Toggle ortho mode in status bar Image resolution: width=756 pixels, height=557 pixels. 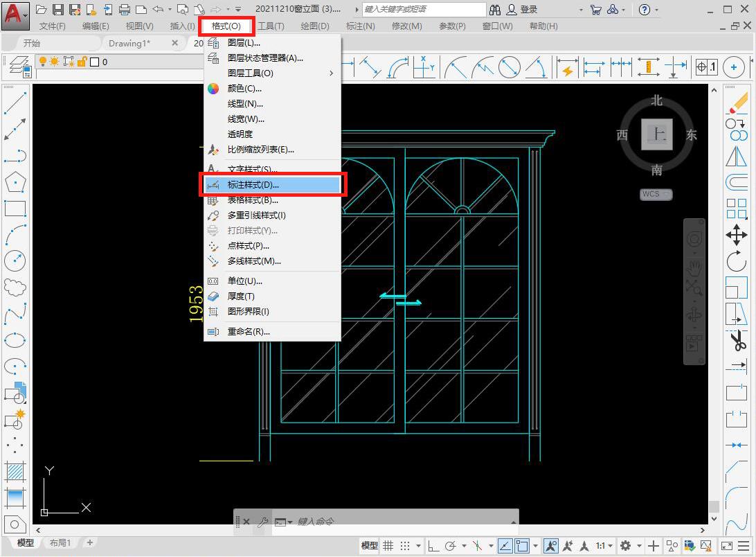pyautogui.click(x=432, y=546)
